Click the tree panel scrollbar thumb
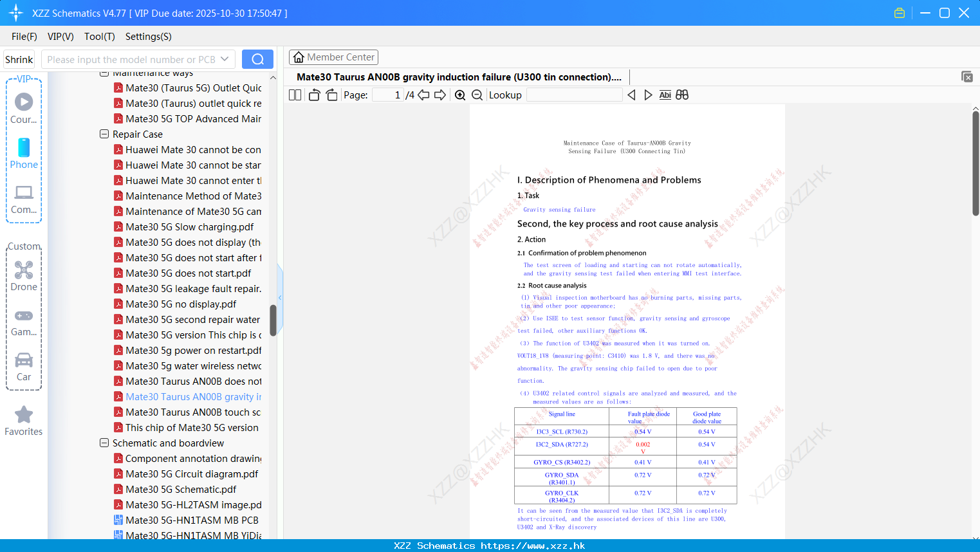This screenshot has height=552, width=980. coord(273,320)
